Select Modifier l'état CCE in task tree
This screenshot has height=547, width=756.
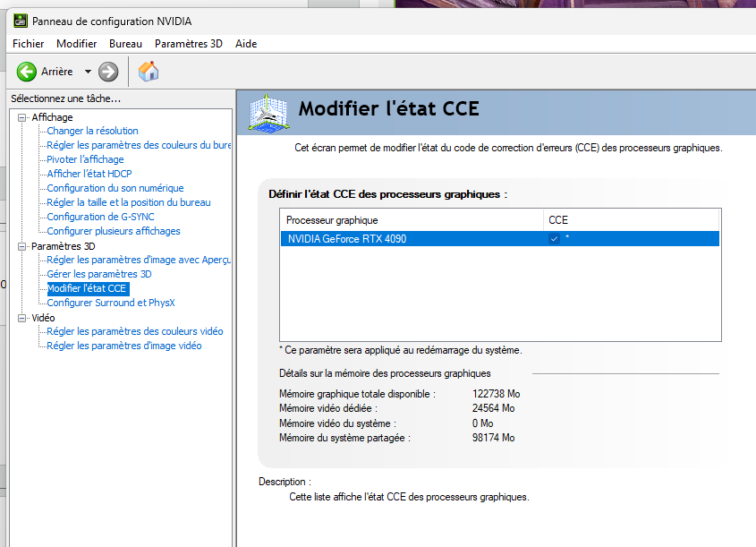click(88, 288)
